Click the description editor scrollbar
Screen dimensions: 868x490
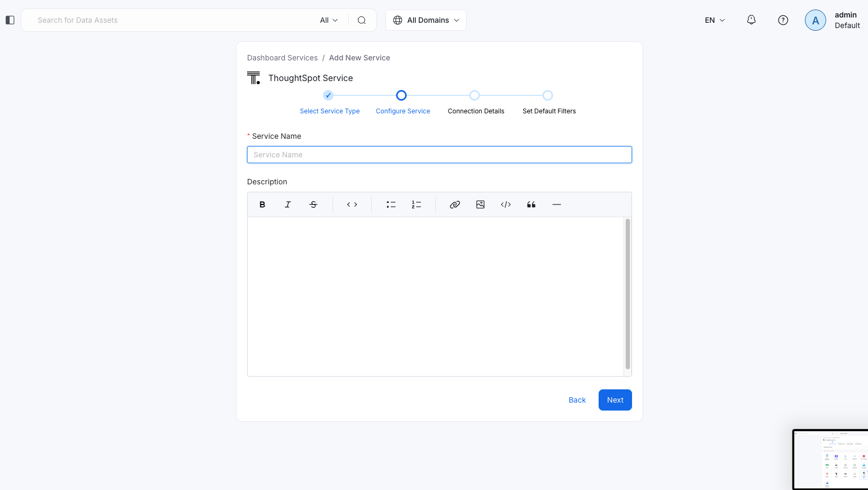tap(628, 294)
